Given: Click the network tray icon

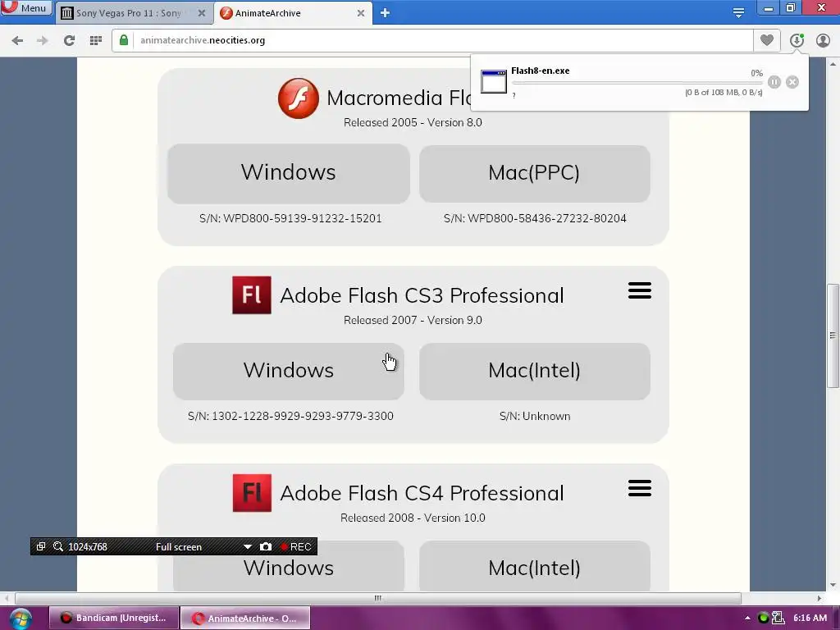Looking at the screenshot, I should [778, 618].
